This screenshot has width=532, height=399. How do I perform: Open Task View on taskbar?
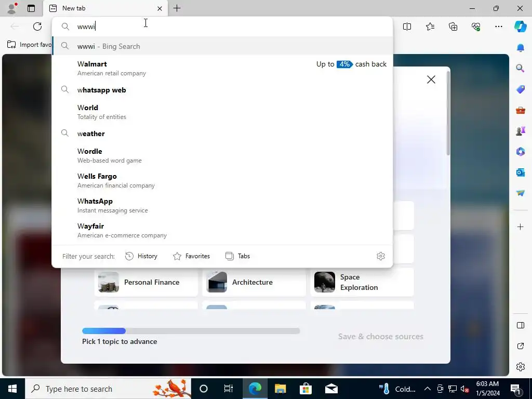tap(229, 389)
